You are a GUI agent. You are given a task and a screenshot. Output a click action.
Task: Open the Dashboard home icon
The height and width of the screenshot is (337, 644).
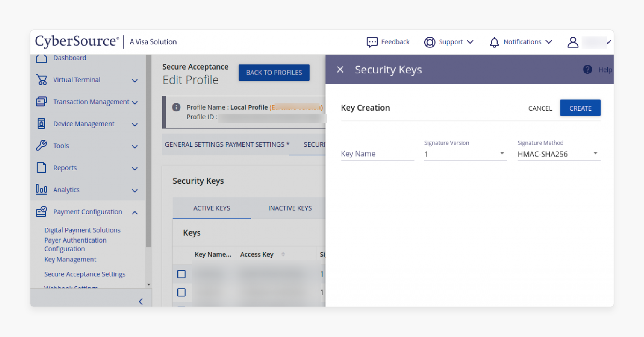(42, 59)
